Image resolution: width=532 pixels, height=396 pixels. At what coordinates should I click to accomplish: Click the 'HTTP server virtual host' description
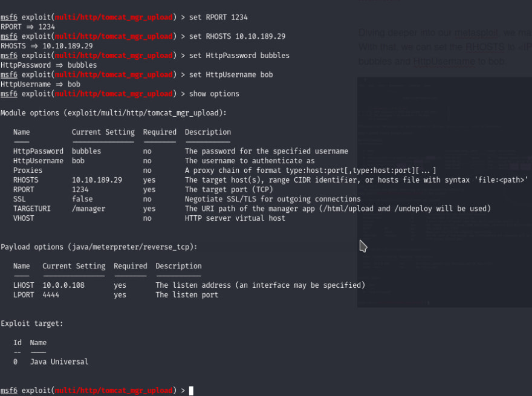235,218
